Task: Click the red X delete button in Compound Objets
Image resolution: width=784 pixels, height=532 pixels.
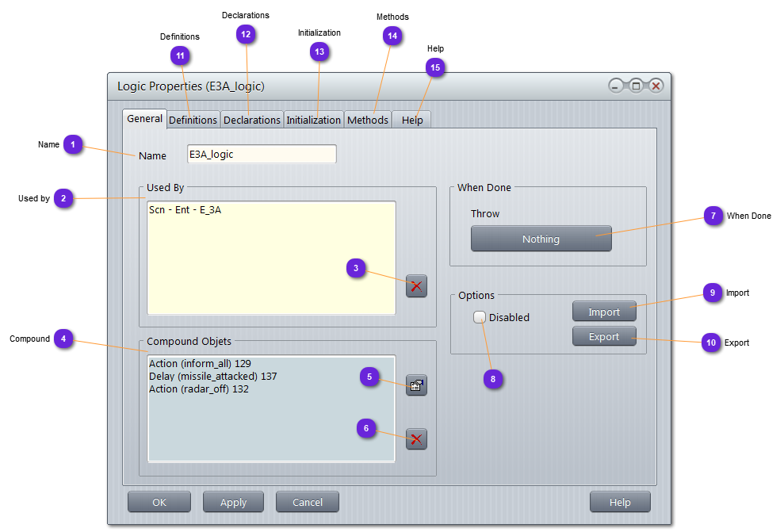Action: (416, 439)
